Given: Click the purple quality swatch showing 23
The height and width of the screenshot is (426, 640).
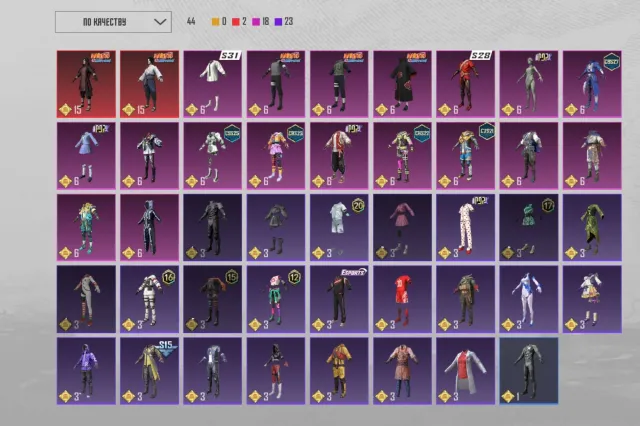Looking at the screenshot, I should (278, 22).
